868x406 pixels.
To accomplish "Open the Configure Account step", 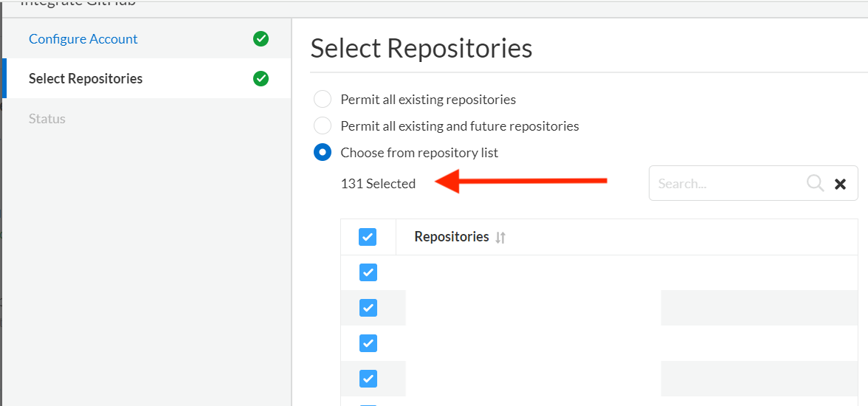I will 83,39.
